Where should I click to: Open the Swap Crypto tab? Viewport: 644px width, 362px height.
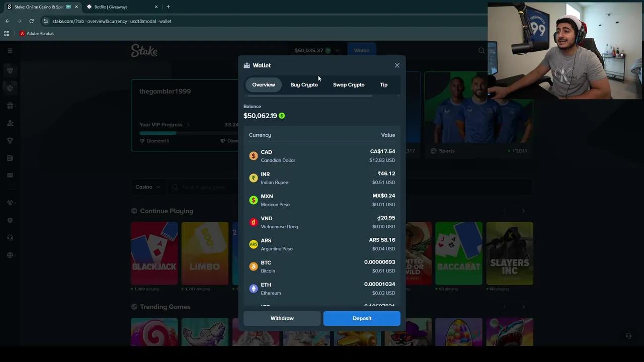[x=348, y=84]
